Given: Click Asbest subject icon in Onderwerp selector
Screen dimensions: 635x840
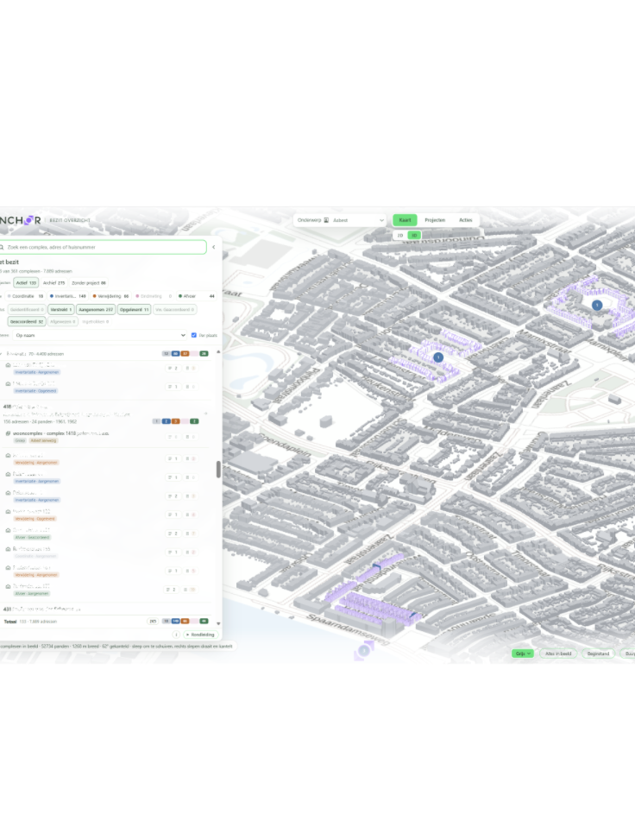Looking at the screenshot, I should click(x=326, y=220).
